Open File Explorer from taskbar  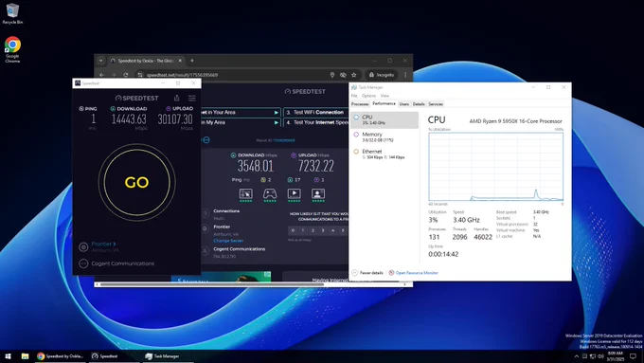(x=25, y=356)
